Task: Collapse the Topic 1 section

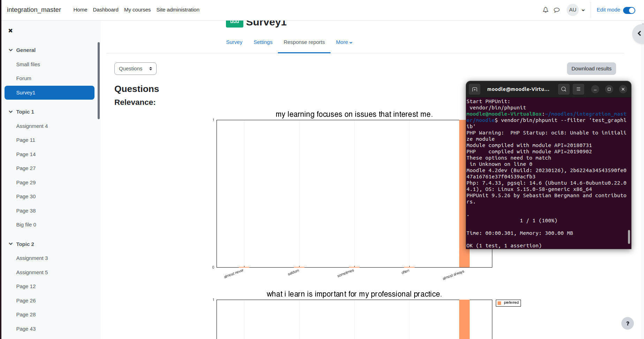Action: point(11,112)
